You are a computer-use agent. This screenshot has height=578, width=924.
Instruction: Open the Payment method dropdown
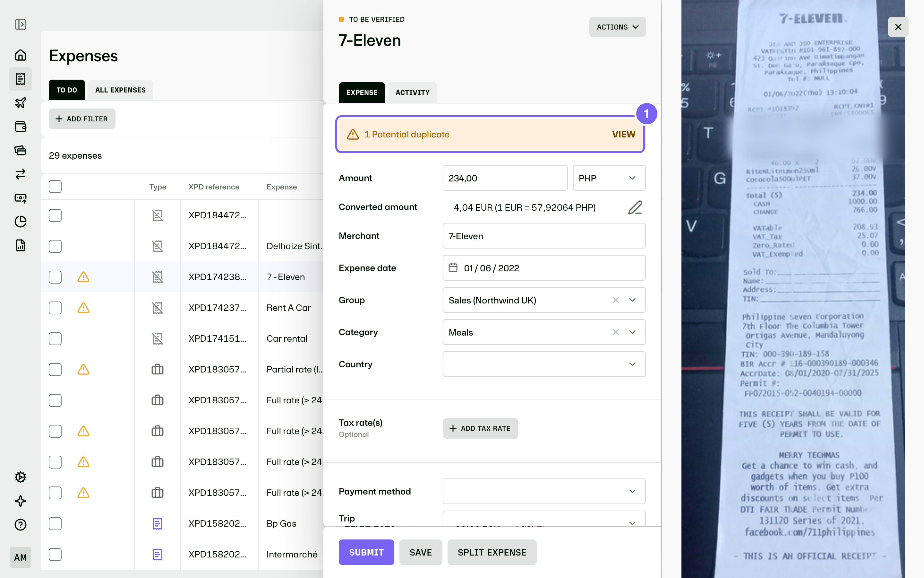click(x=544, y=491)
